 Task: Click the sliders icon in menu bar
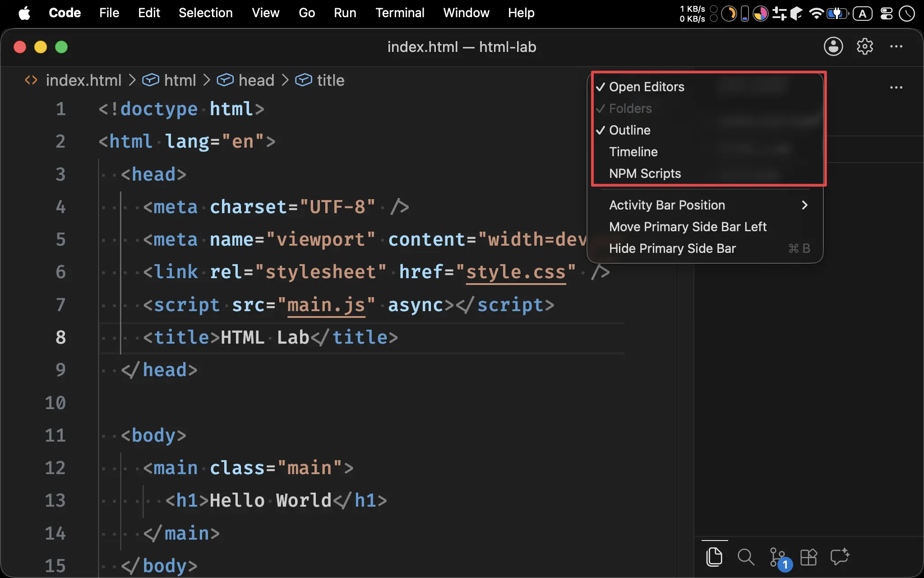coord(779,14)
